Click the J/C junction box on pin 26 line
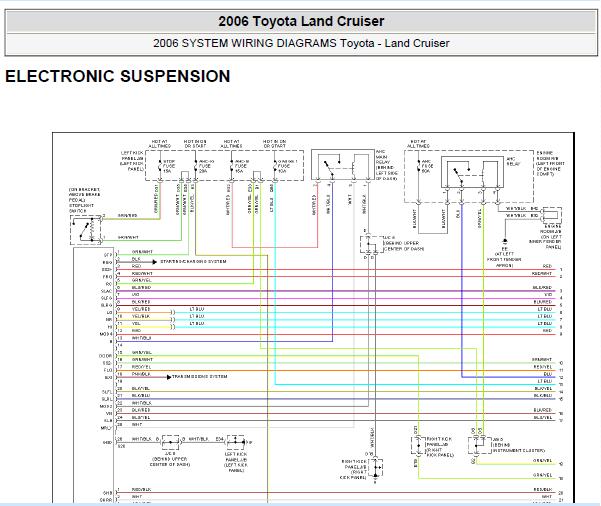Viewport: 601px width, 506px height. point(170,442)
